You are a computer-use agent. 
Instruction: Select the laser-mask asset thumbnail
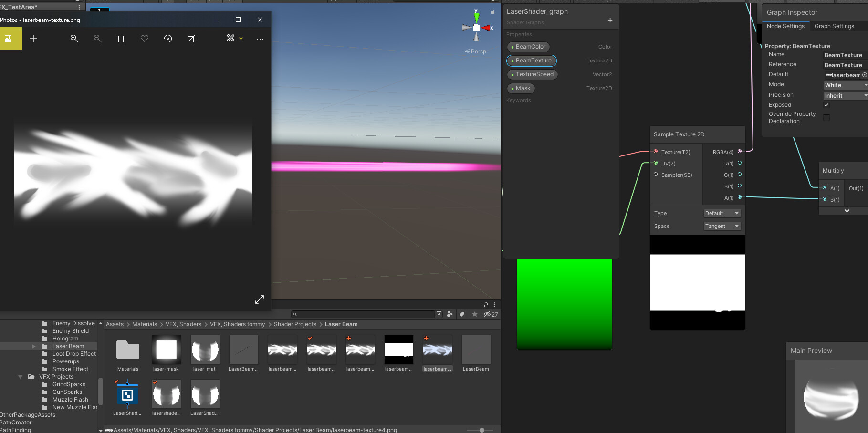pos(166,350)
